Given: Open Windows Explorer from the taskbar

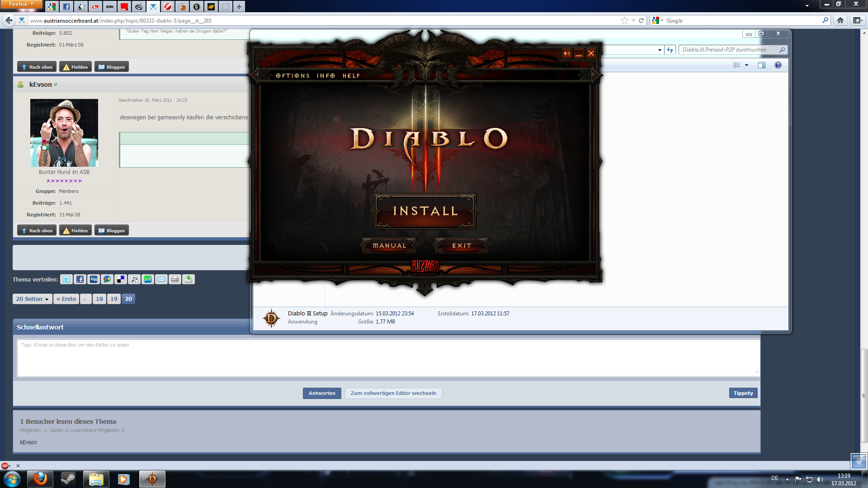Looking at the screenshot, I should tap(96, 479).
